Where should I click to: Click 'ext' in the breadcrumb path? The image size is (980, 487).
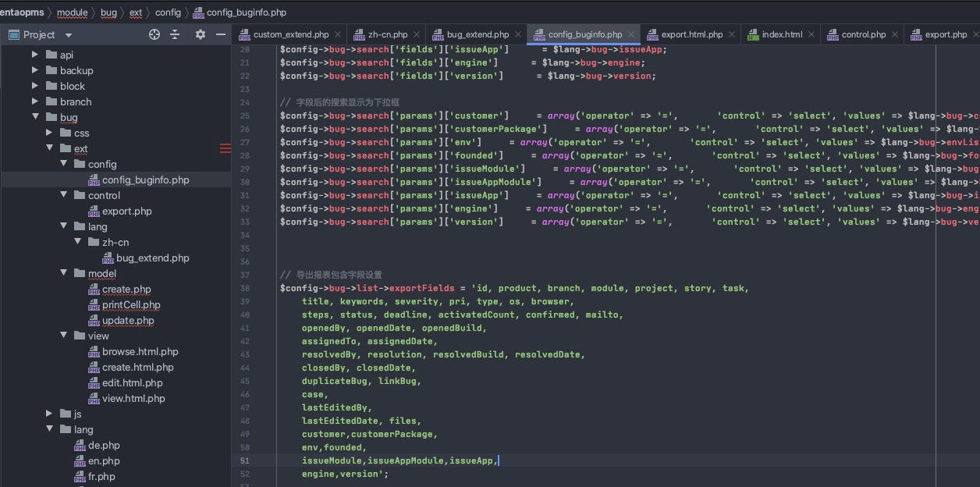tap(136, 12)
